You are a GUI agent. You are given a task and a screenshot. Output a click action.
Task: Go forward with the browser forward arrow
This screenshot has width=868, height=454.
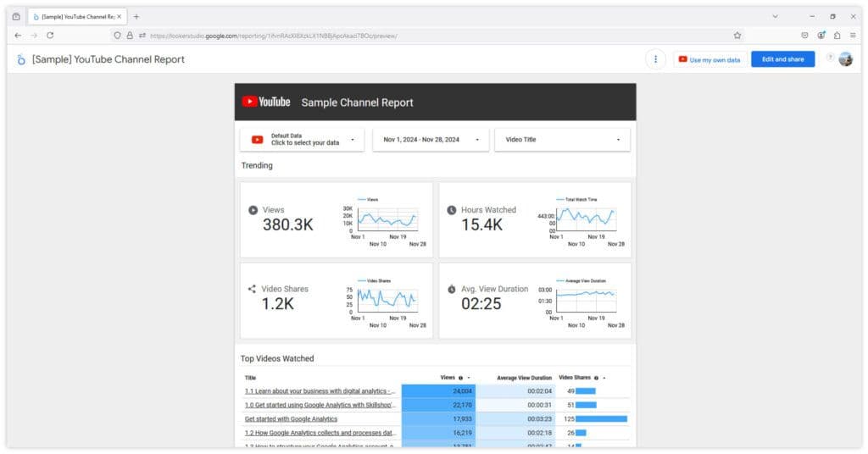34,36
